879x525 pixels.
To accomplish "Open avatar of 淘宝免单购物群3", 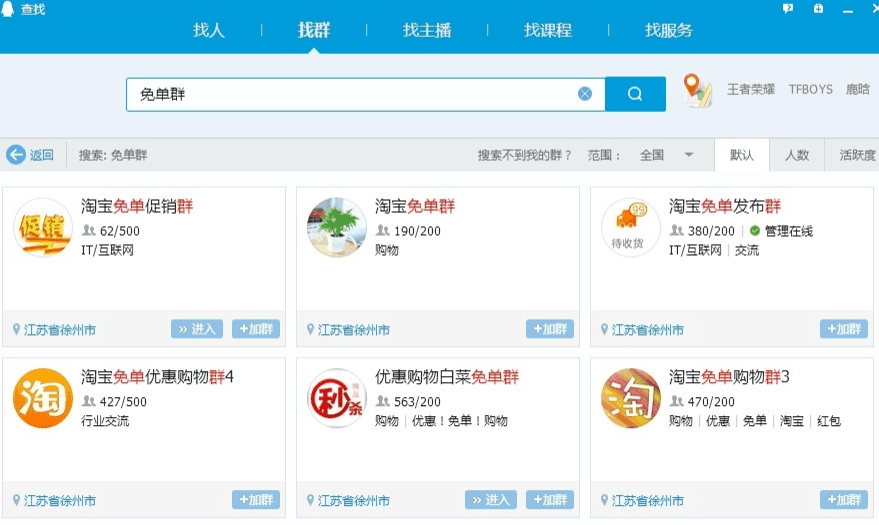I will (x=631, y=398).
